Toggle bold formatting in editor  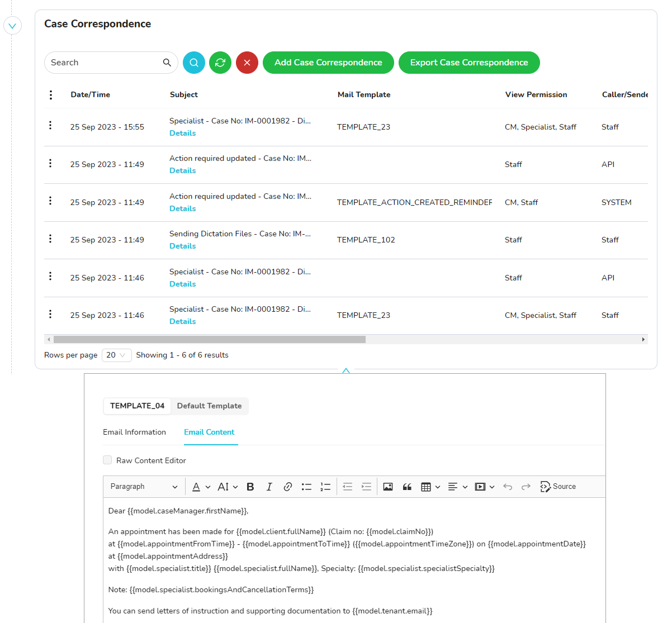(x=250, y=487)
